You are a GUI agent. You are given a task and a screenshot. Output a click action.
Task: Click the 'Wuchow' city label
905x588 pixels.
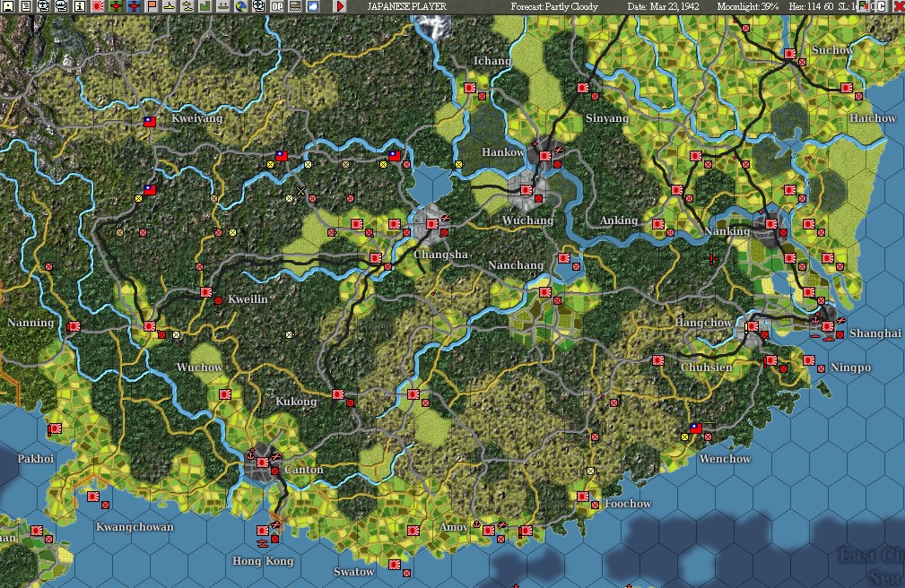(200, 367)
